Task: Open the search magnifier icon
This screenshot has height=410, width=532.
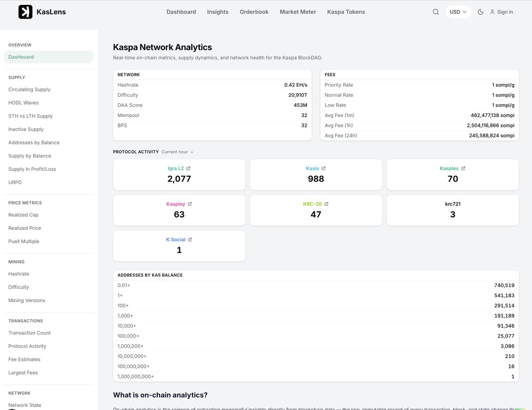Action: (436, 12)
